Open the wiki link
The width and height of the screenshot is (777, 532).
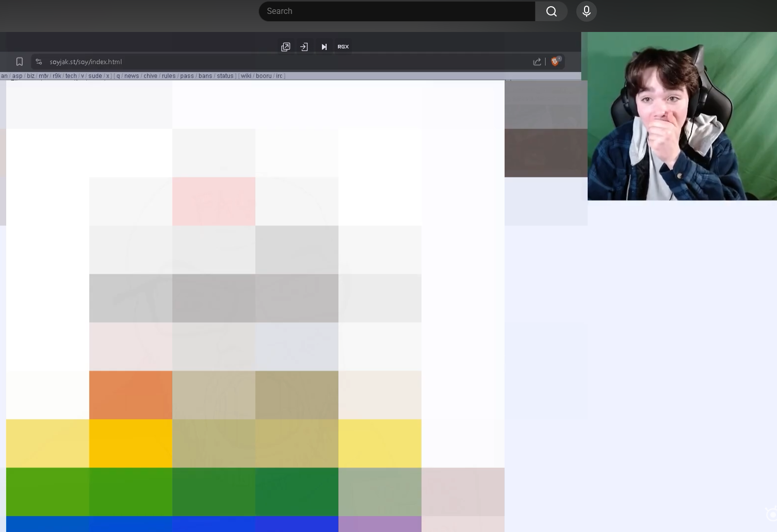[246, 76]
